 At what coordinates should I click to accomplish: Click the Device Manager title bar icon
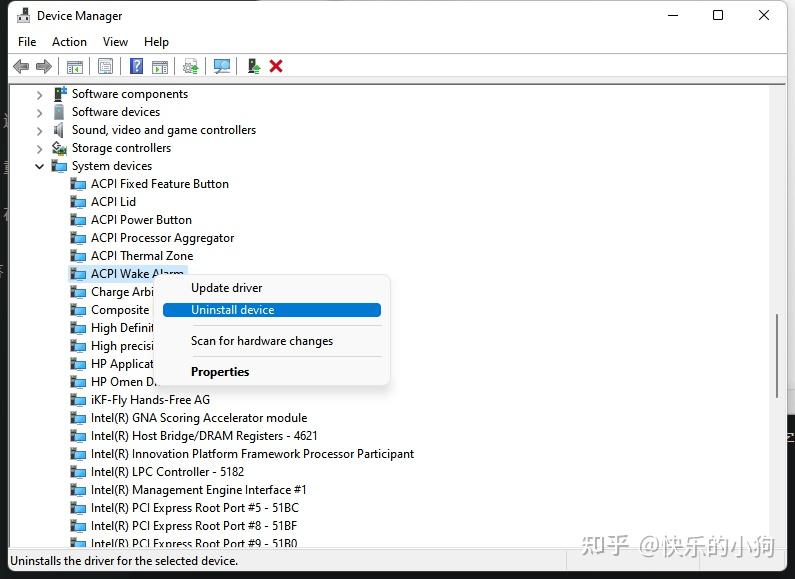point(23,16)
